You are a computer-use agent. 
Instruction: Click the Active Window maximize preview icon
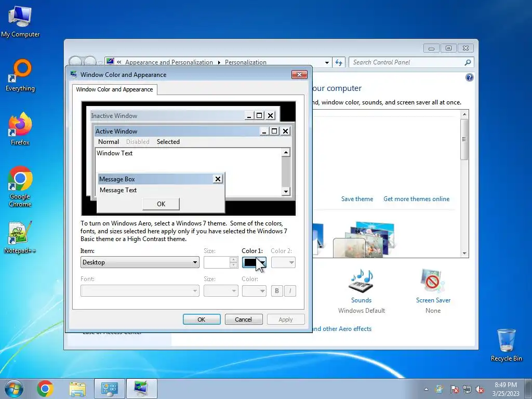274,131
